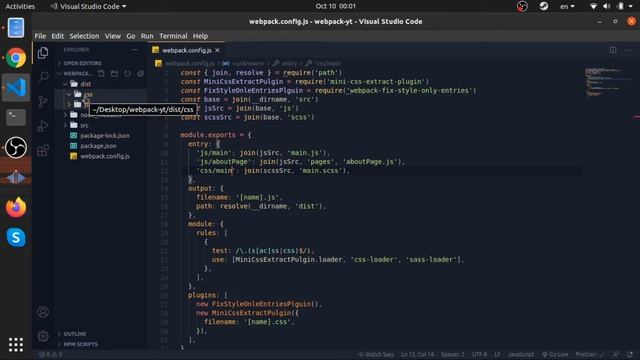
Task: Open package.json in explorer
Action: click(98, 146)
